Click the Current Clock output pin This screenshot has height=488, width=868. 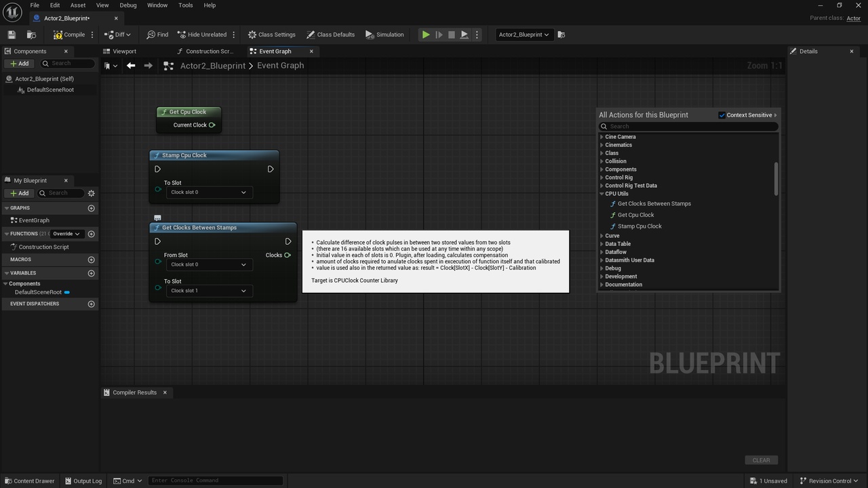(212, 125)
